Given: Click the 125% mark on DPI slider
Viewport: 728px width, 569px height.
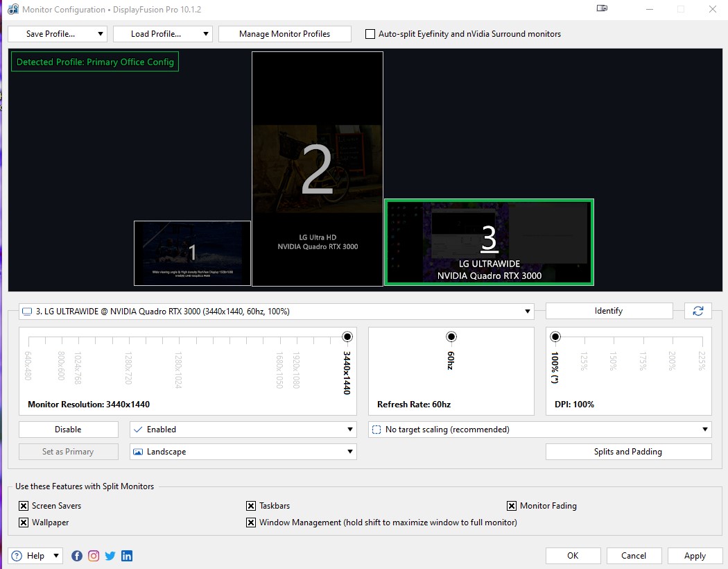Looking at the screenshot, I should click(x=584, y=339).
